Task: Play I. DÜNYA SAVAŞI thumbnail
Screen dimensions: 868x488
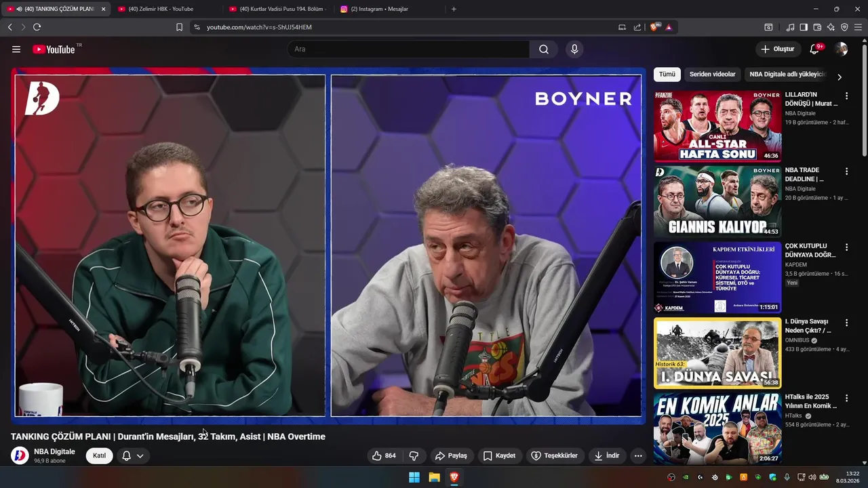Action: coord(717,352)
